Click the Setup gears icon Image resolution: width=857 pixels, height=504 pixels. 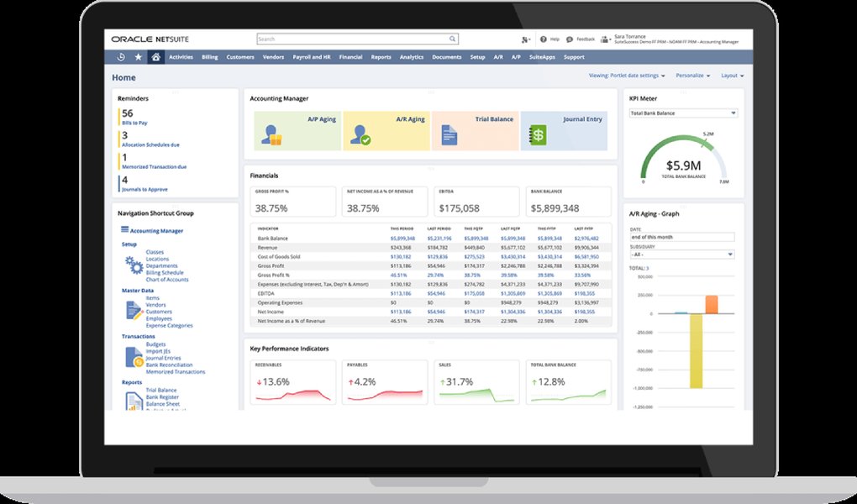pos(134,265)
